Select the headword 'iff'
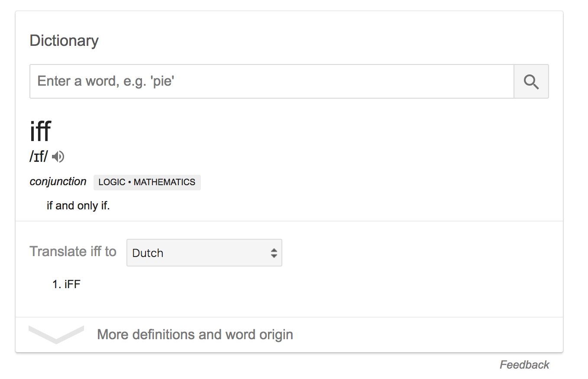 (x=40, y=132)
